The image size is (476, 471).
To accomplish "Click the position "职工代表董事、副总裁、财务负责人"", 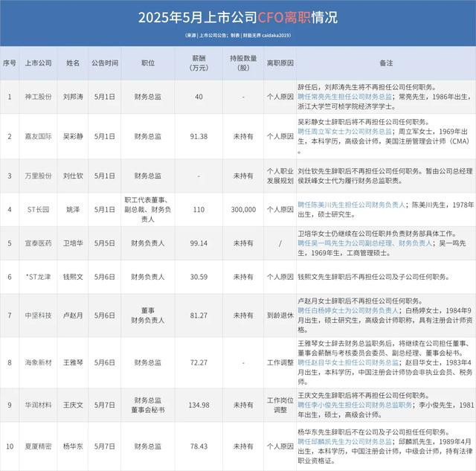I will coord(148,210).
